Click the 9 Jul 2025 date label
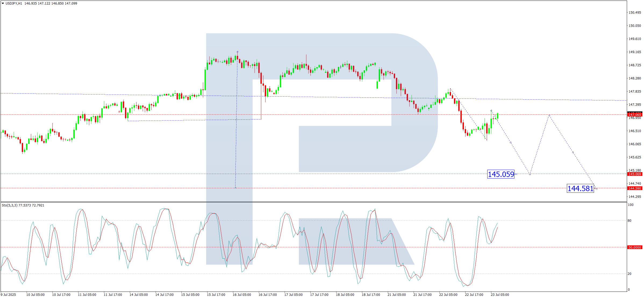The height and width of the screenshot is (298, 644). [8, 295]
